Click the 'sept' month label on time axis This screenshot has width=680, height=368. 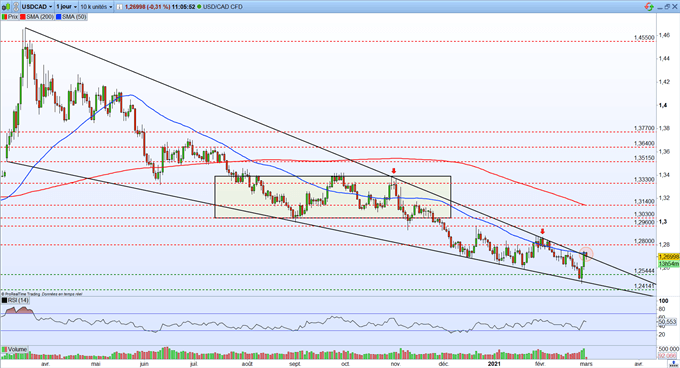(x=295, y=364)
